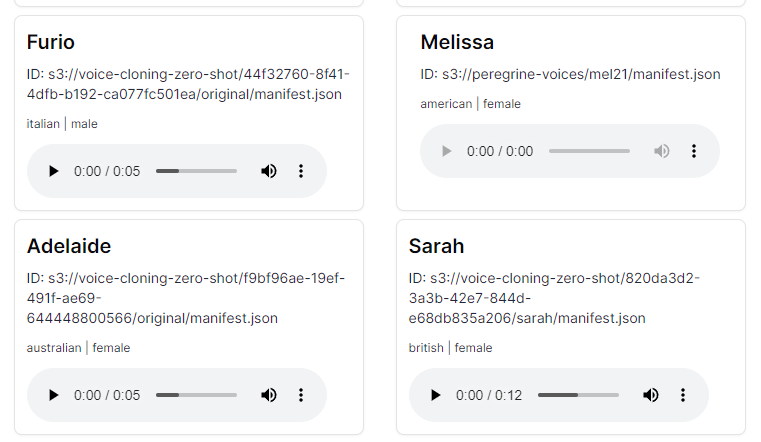The height and width of the screenshot is (442, 761).
Task: Click Melissa's audio progress bar
Action: click(589, 151)
